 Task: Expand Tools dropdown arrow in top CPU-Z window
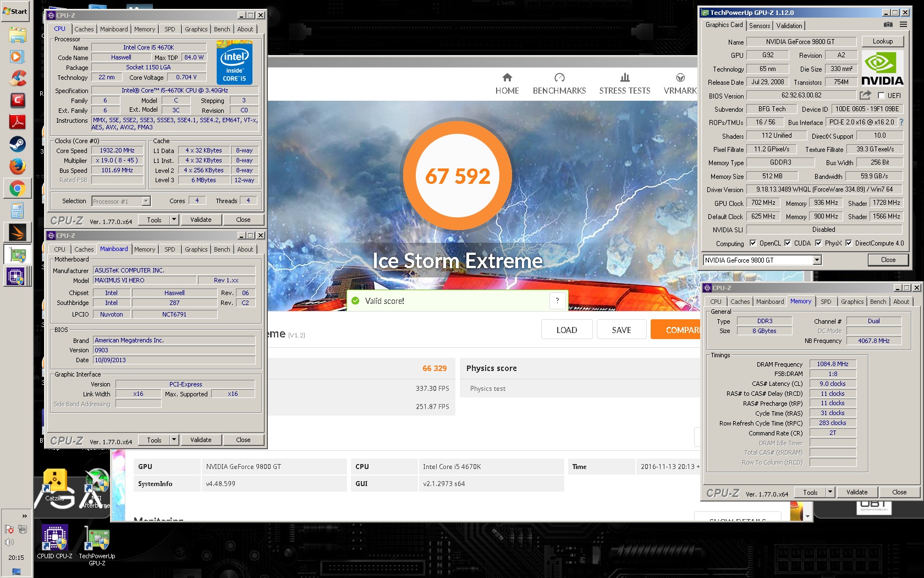coord(174,220)
